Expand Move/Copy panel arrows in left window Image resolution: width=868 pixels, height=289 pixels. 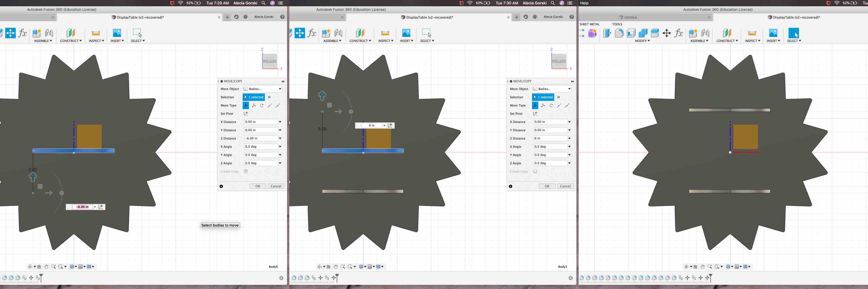click(283, 81)
